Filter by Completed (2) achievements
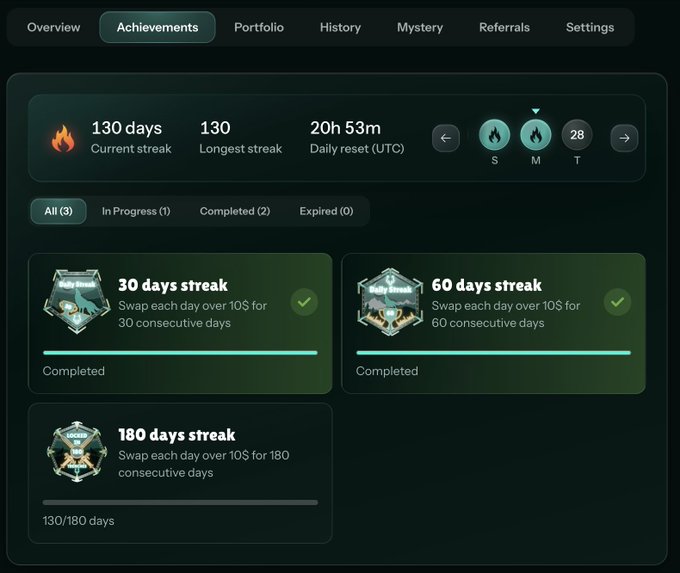The height and width of the screenshot is (573, 680). [x=235, y=211]
